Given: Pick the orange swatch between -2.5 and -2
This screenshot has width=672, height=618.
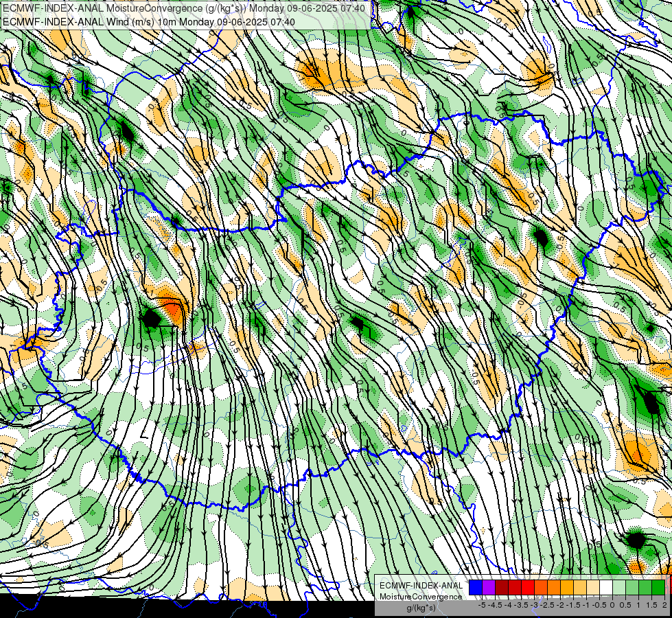Looking at the screenshot, I should 554,587.
